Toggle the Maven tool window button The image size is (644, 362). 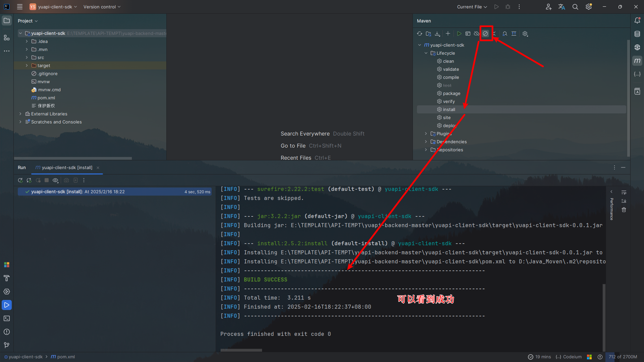click(637, 61)
